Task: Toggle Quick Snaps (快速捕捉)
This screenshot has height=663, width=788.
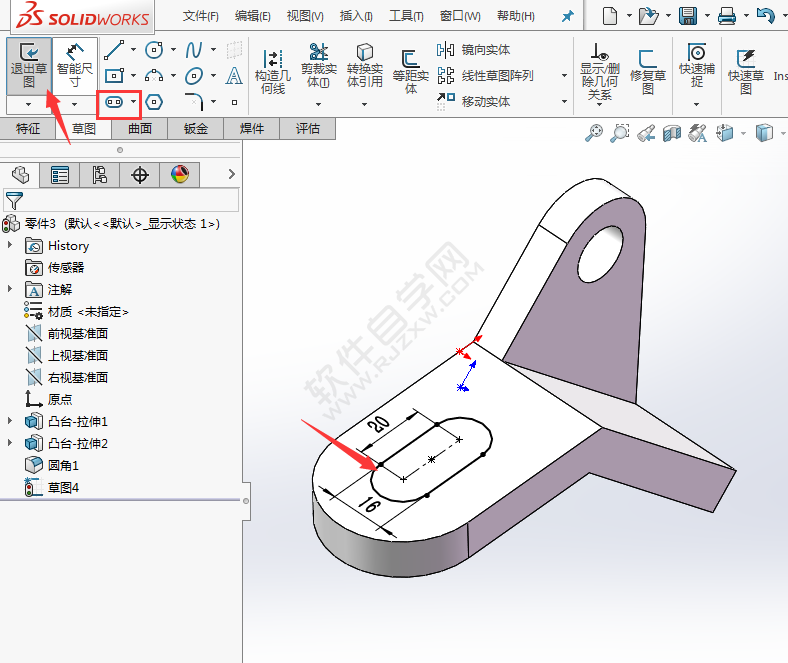Action: pyautogui.click(x=697, y=66)
